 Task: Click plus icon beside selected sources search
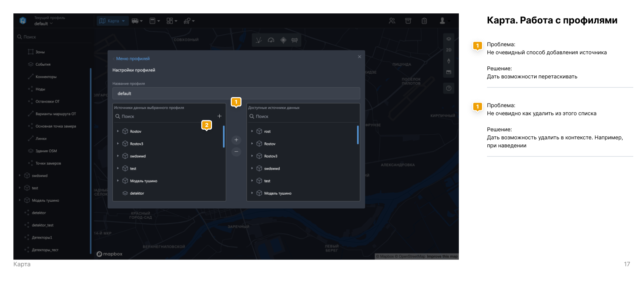click(219, 116)
